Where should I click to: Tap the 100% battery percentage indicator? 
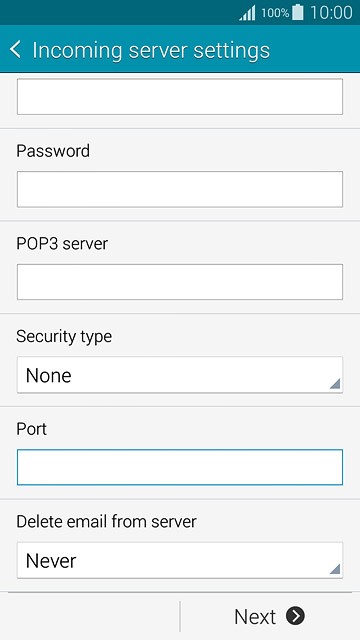click(275, 13)
